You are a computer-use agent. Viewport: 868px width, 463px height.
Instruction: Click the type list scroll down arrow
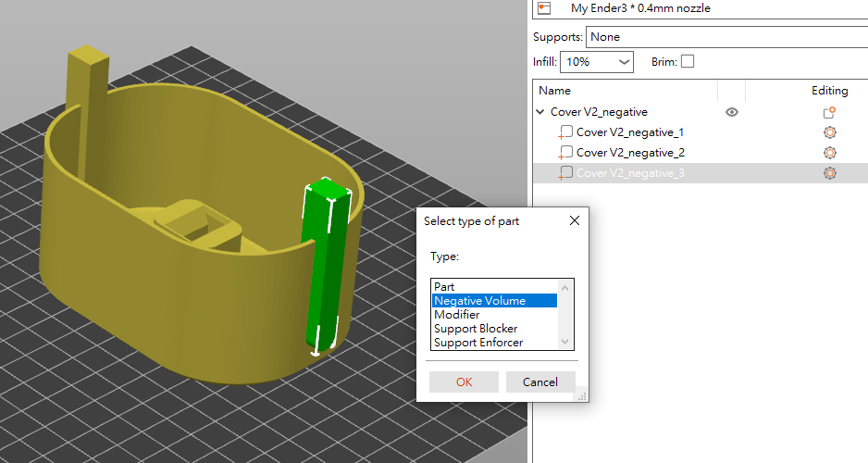pos(564,342)
